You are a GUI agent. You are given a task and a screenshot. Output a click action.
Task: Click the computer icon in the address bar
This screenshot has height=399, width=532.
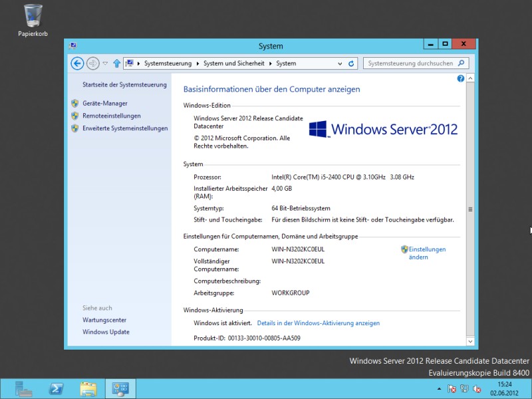pyautogui.click(x=129, y=63)
